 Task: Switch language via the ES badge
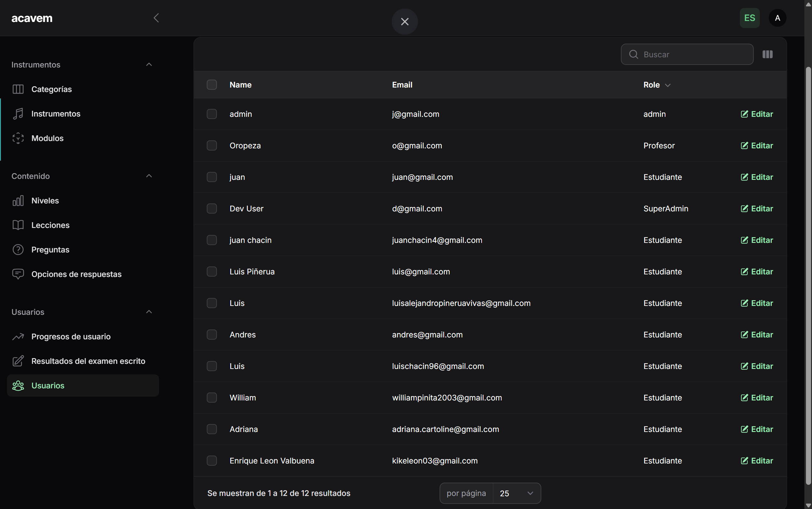point(749,18)
